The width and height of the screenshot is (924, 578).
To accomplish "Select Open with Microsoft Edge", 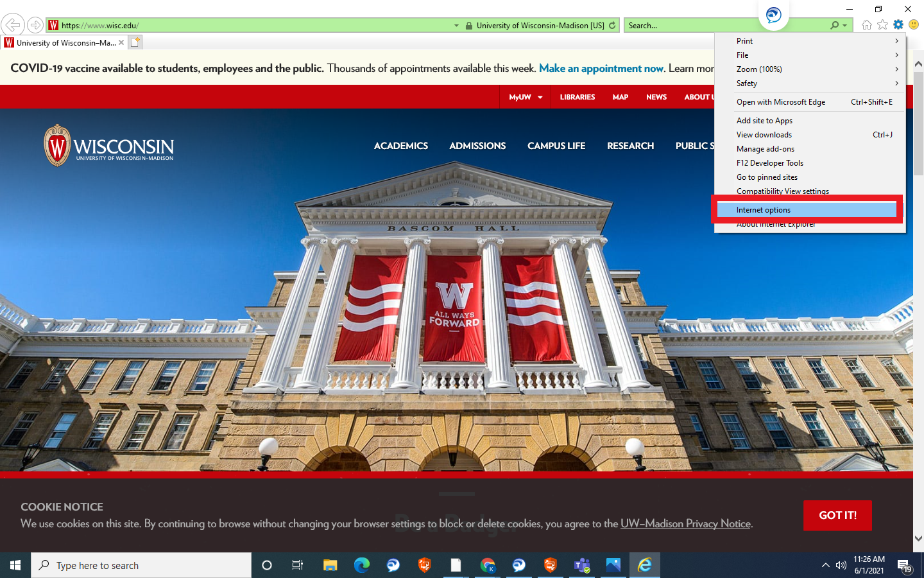I will point(810,102).
